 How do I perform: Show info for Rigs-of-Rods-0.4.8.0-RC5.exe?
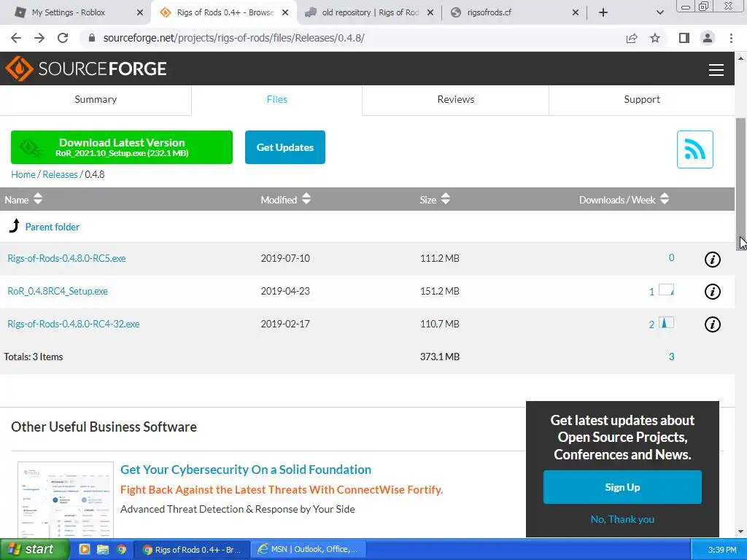pos(712,259)
